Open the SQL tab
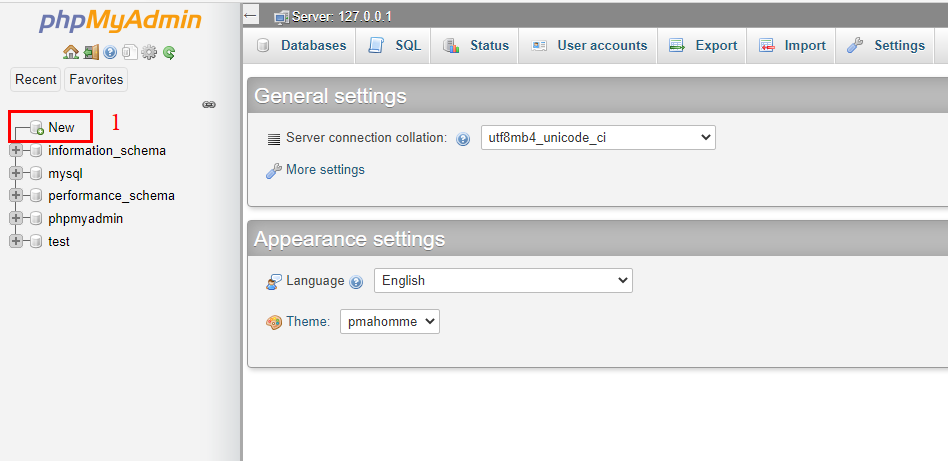Image resolution: width=948 pixels, height=461 pixels. 396,45
